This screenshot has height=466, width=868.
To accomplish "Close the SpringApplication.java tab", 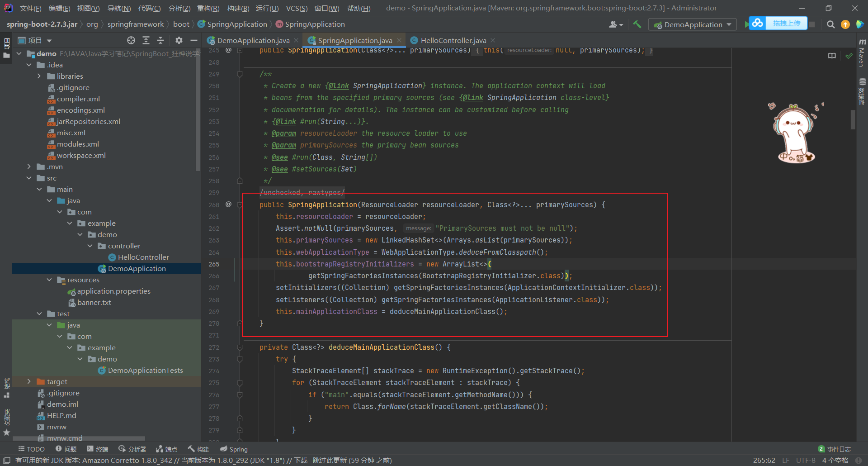I will pyautogui.click(x=399, y=40).
